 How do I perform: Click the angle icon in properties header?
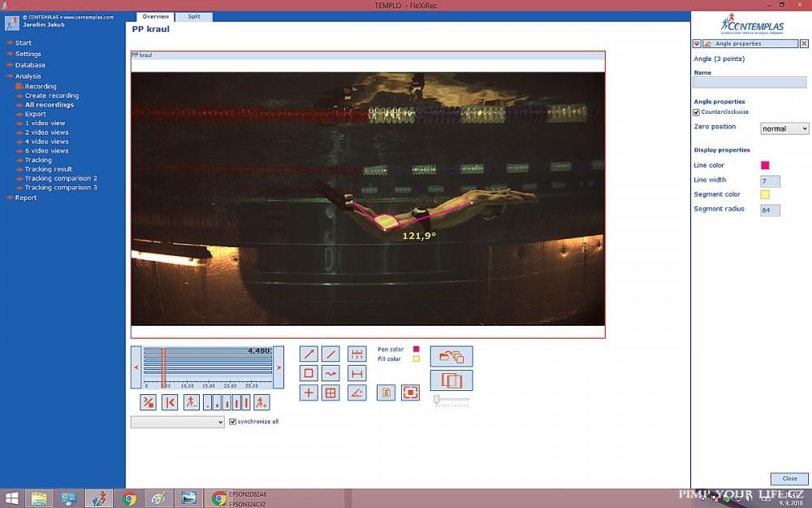707,44
